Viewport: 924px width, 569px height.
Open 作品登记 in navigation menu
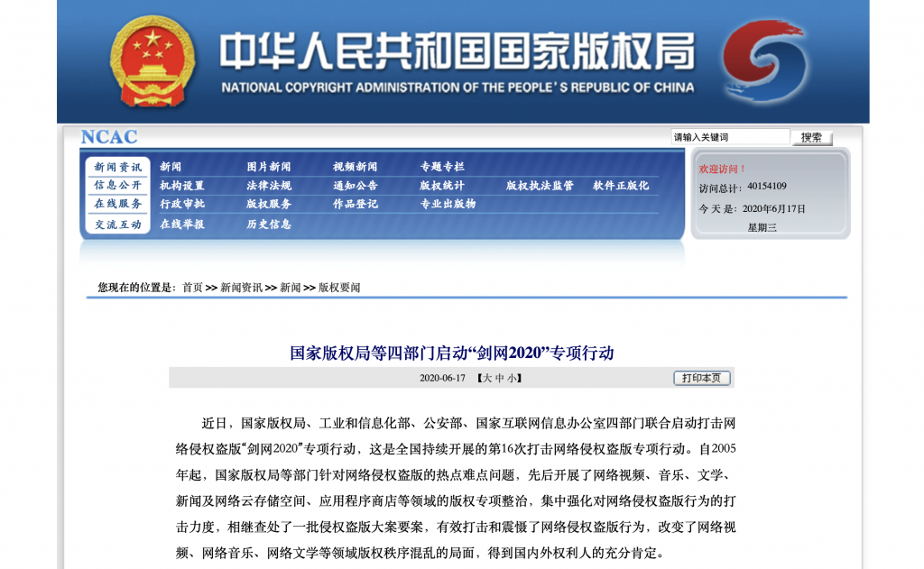tap(355, 205)
